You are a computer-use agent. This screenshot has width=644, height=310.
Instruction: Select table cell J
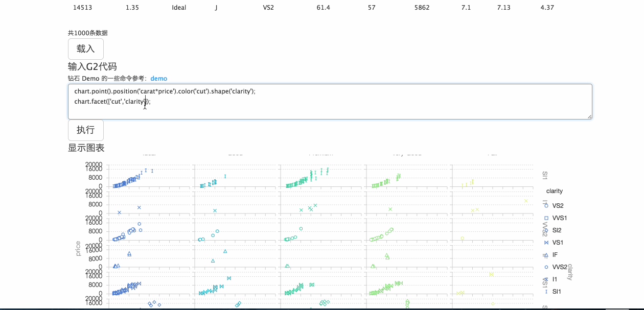216,8
